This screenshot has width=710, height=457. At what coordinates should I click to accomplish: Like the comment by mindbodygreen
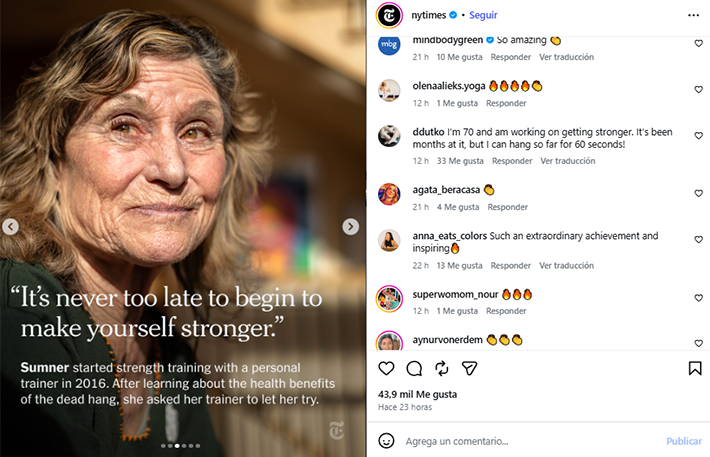point(698,44)
